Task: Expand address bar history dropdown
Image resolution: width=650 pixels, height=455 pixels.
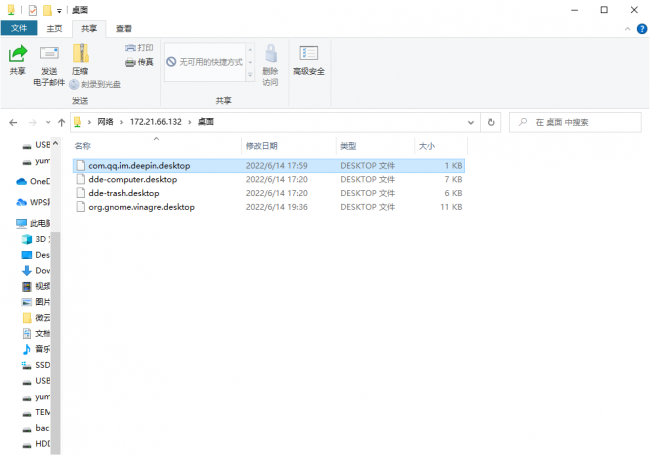Action: [x=471, y=122]
